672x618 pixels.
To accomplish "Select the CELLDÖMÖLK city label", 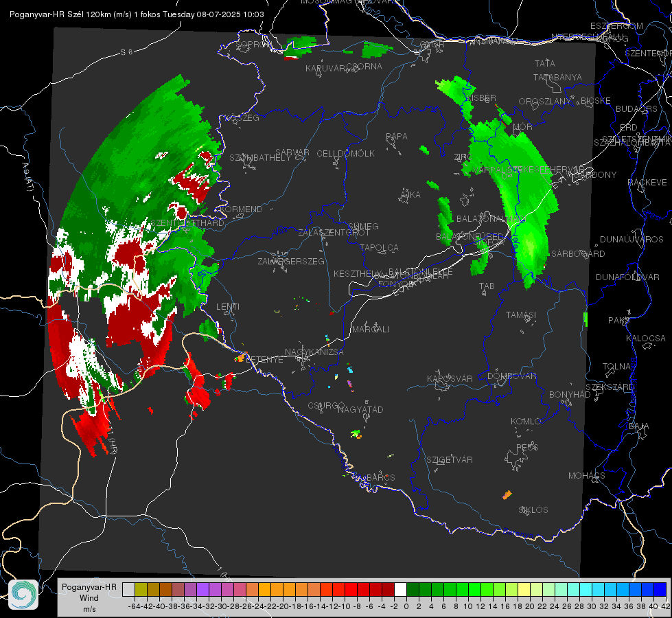I will coord(346,154).
